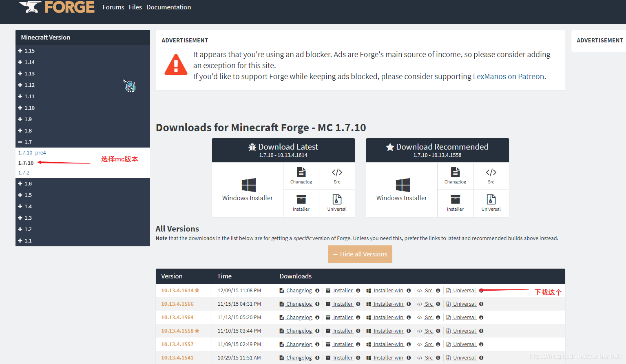The height and width of the screenshot is (364, 626).
Task: Open Changelog icon under Download Recommended
Action: pos(455,176)
